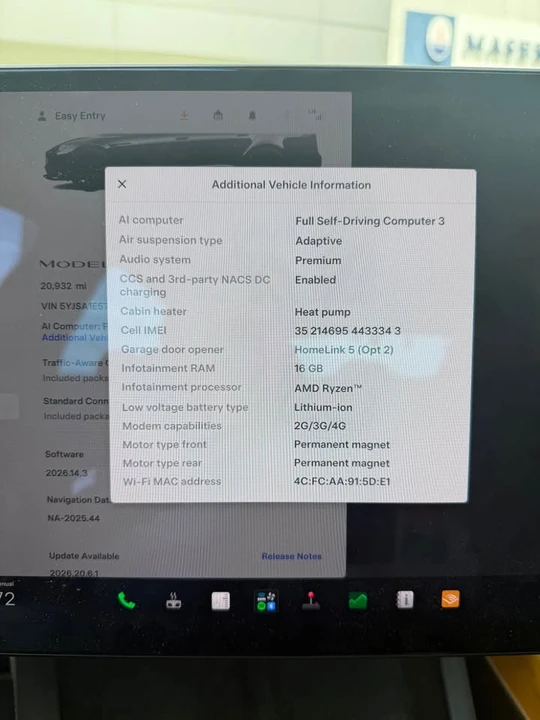The height and width of the screenshot is (720, 540).
Task: Tap the 'Software' heading in background panel
Action: [x=64, y=454]
